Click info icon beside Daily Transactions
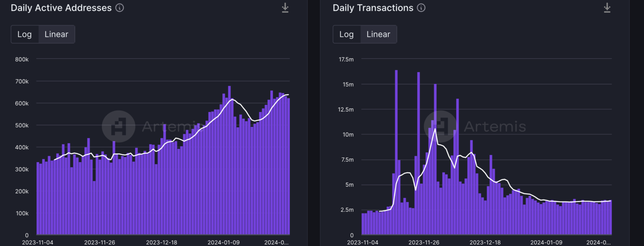The height and width of the screenshot is (246, 644). click(421, 8)
